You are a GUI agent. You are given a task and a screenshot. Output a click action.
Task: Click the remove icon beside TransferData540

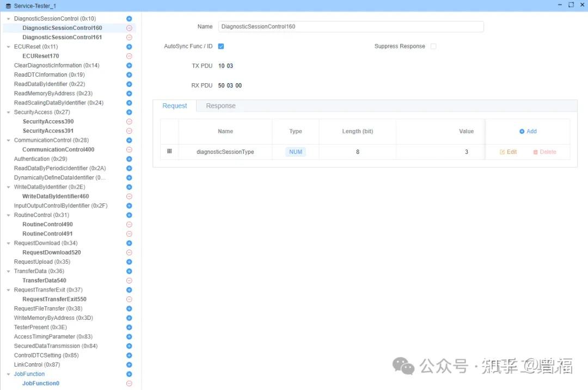(x=129, y=280)
